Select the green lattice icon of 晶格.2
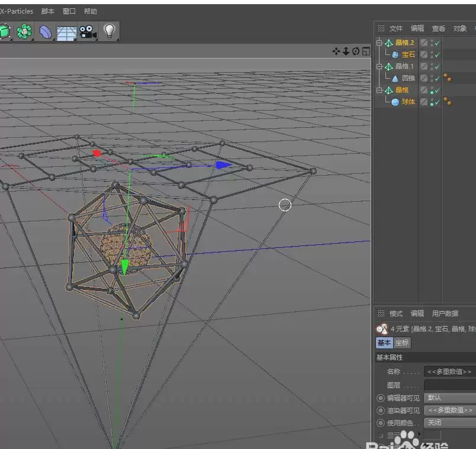Image resolution: width=476 pixels, height=449 pixels. coord(388,43)
